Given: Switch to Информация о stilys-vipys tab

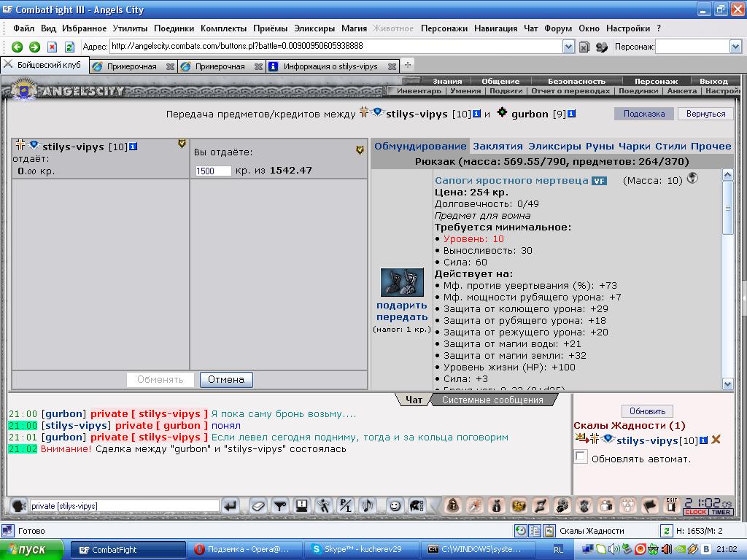Looking at the screenshot, I should click(x=330, y=66).
